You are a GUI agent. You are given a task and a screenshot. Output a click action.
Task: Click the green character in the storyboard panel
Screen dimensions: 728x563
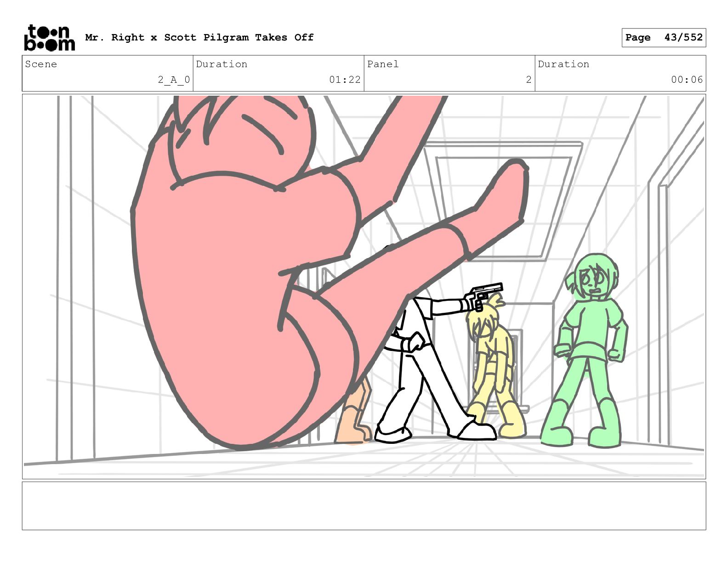click(x=585, y=350)
